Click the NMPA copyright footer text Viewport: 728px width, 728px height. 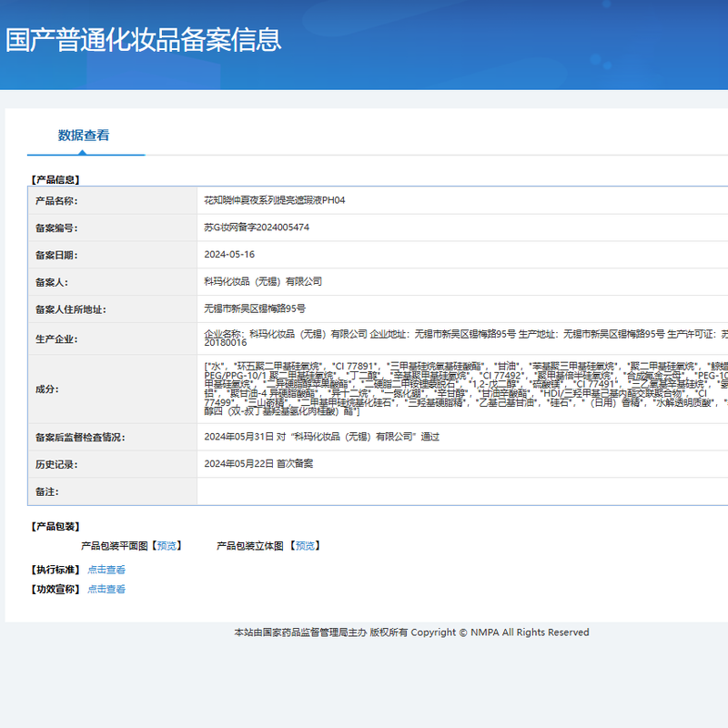(411, 632)
